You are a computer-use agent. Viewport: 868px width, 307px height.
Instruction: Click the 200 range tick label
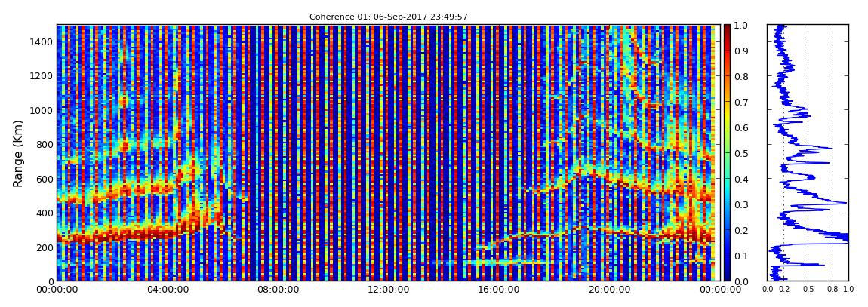(45, 247)
